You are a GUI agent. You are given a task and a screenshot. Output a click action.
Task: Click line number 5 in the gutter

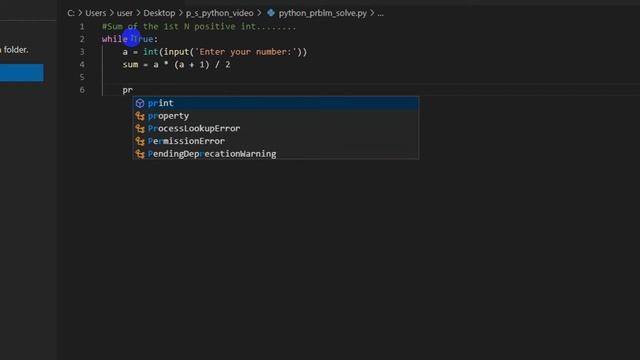[x=82, y=77]
